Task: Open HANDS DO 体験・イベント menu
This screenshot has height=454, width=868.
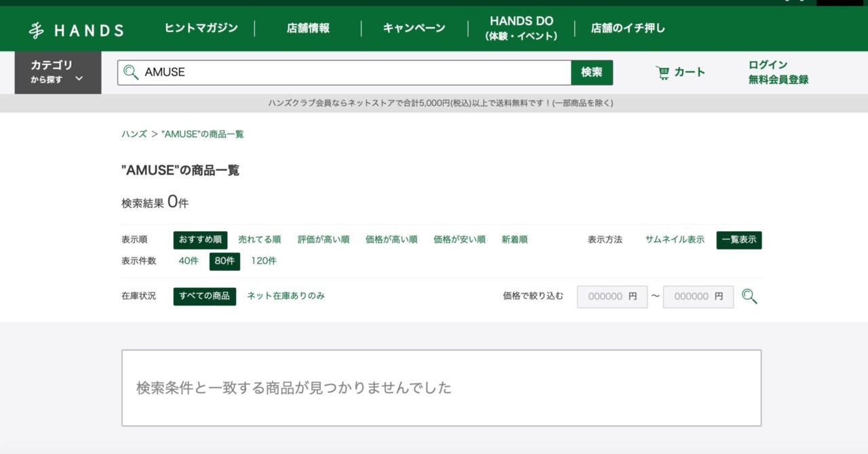Action: [x=521, y=28]
